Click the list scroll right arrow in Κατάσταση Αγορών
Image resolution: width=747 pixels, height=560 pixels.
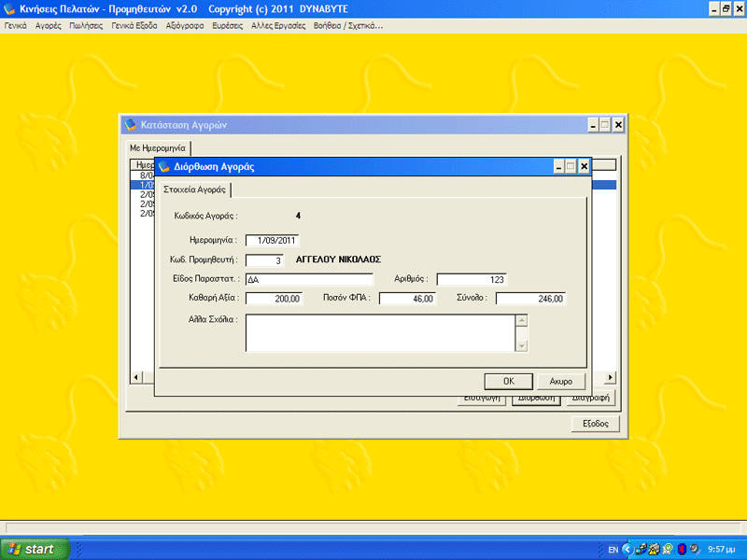click(611, 378)
